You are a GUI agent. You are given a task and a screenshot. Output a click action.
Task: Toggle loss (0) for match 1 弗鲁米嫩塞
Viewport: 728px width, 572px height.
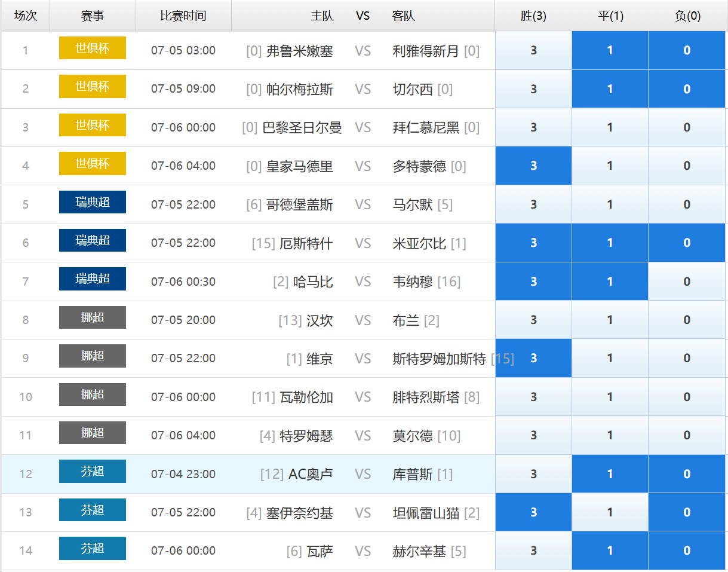687,50
